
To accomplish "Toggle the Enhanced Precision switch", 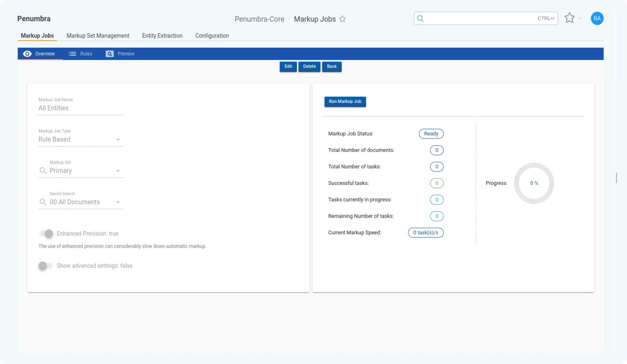I will click(x=46, y=234).
